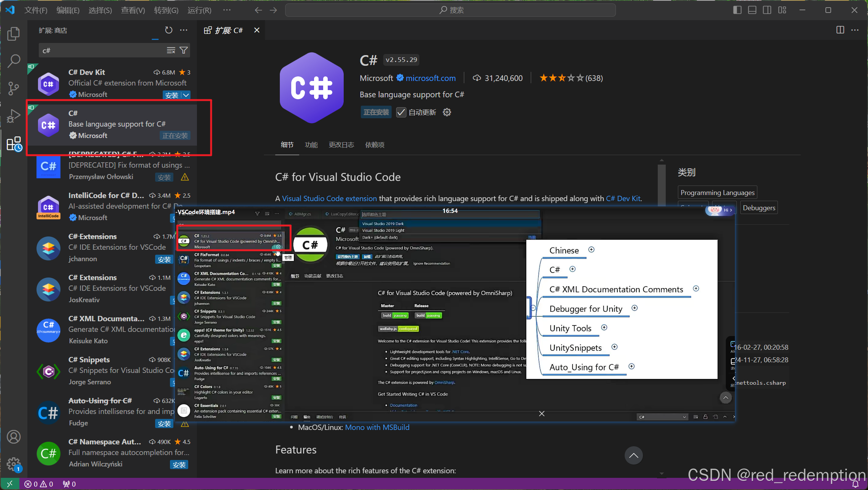The height and width of the screenshot is (490, 868).
Task: Click the Debuggers category tag
Action: coord(759,208)
